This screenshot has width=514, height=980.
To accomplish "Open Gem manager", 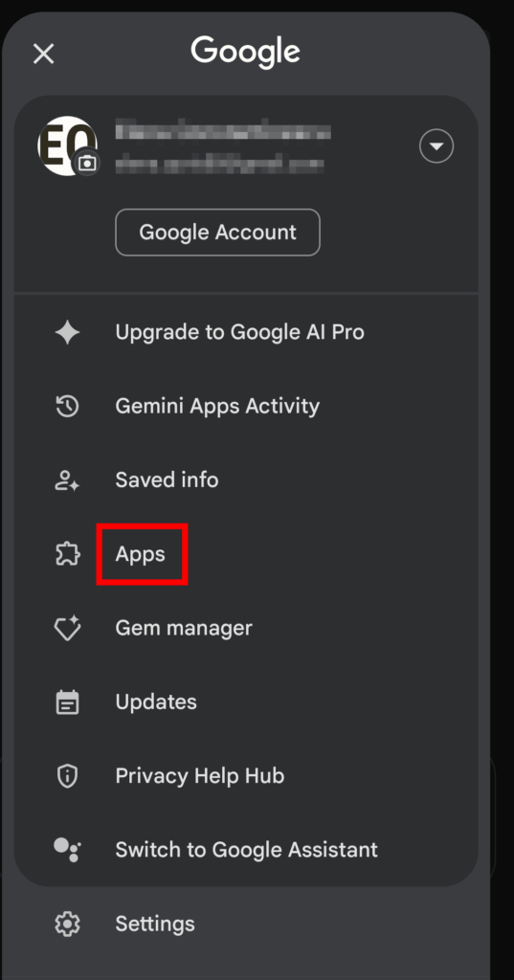I will click(x=184, y=628).
